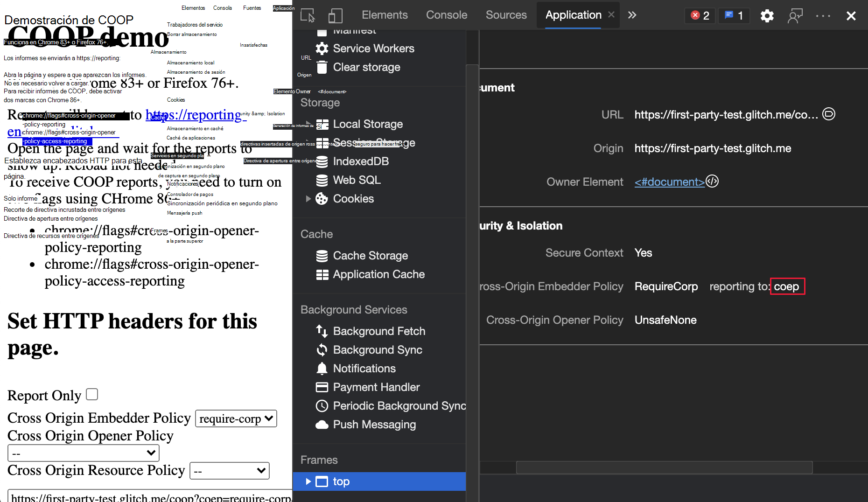Open Cross Origin Opener Policy dropdown
This screenshot has height=502, width=868.
[84, 453]
